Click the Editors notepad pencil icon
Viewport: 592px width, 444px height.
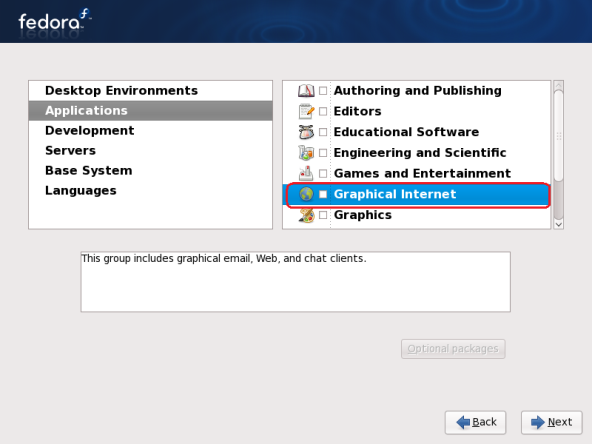306,111
